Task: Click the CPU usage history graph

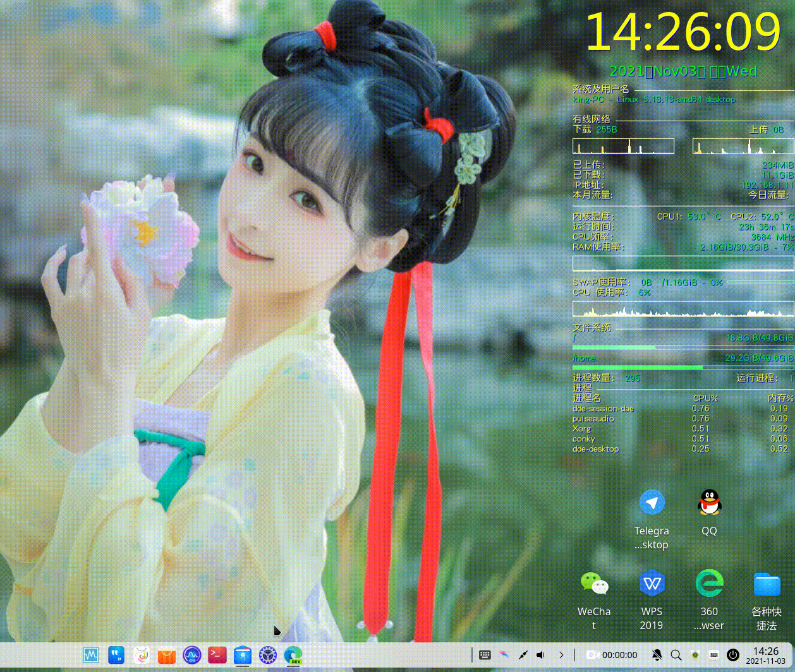Action: tap(683, 309)
